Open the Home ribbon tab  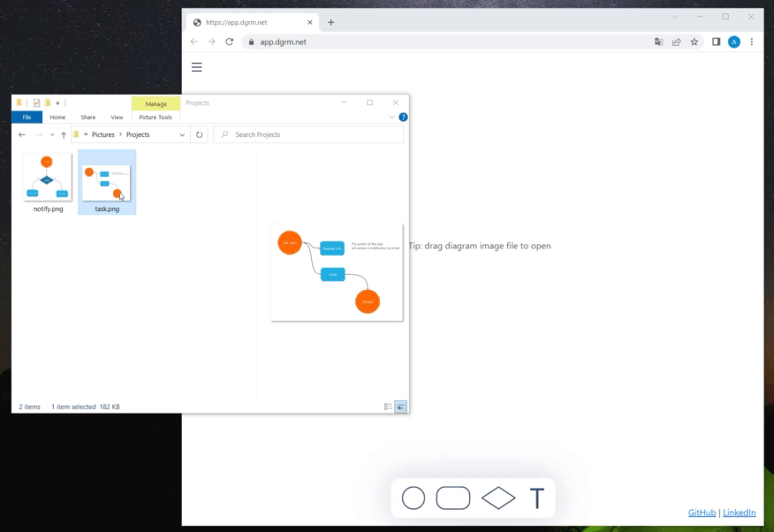57,117
